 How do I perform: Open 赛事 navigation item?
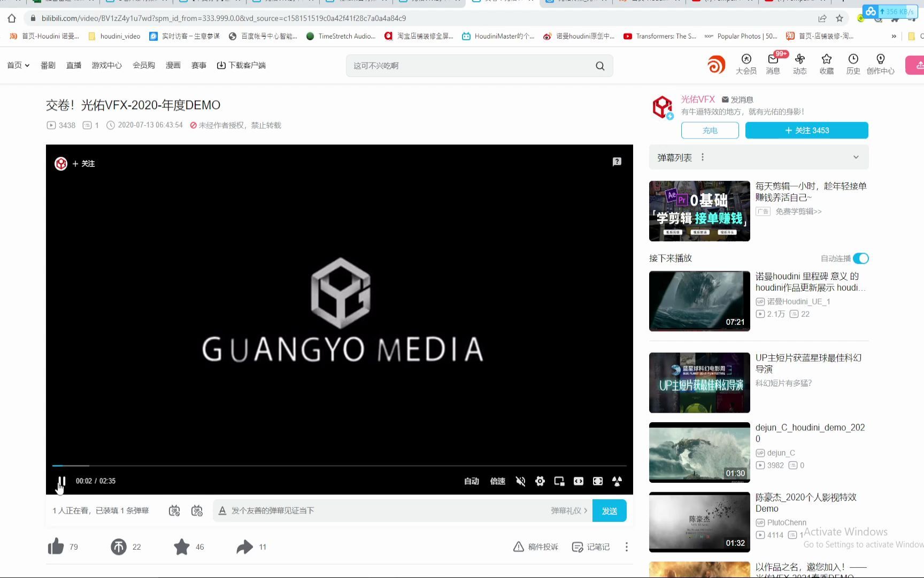tap(199, 65)
